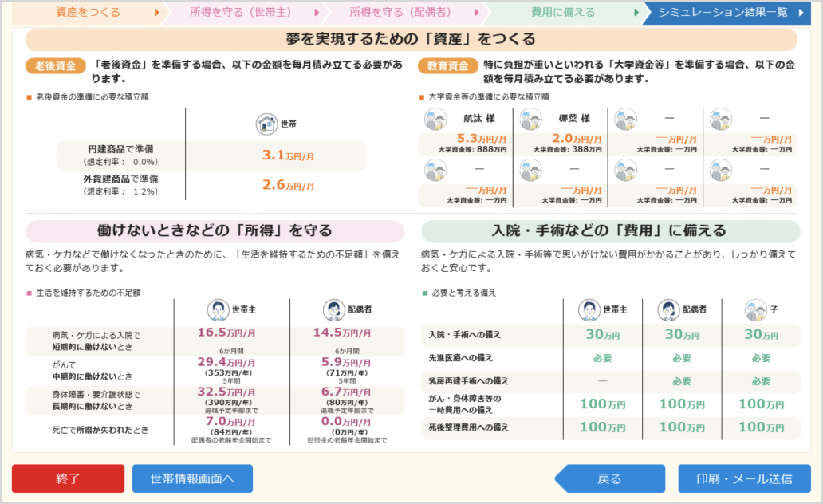Open the 所得を守る（配偶者） step tab
This screenshot has height=504, width=823.
(405, 12)
